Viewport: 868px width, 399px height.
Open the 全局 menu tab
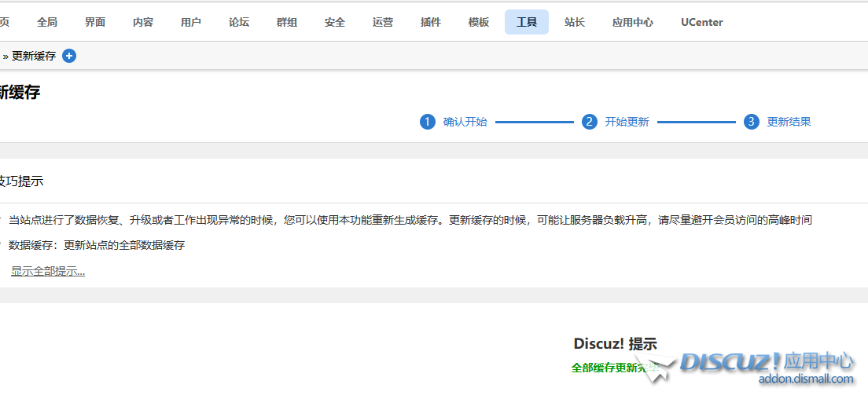(x=47, y=22)
